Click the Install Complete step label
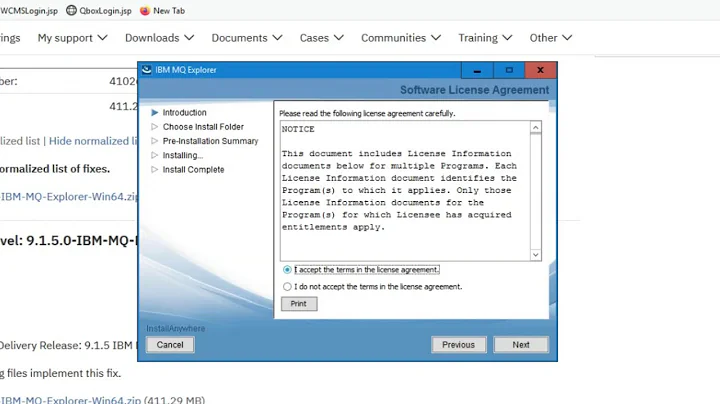The image size is (720, 404). click(x=193, y=169)
